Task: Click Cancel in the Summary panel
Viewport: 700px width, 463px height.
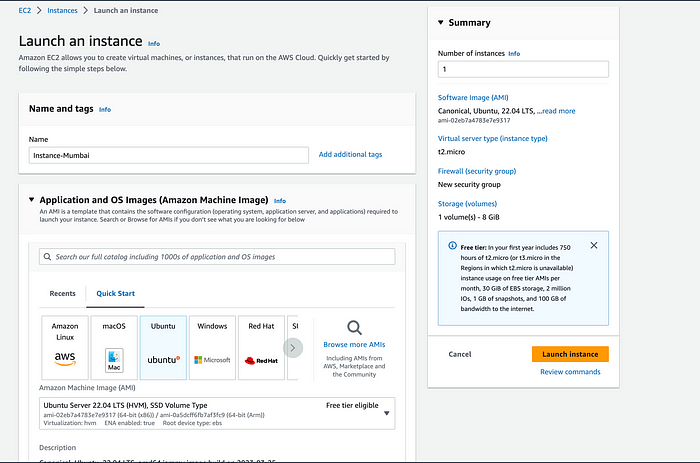Action: (x=460, y=354)
